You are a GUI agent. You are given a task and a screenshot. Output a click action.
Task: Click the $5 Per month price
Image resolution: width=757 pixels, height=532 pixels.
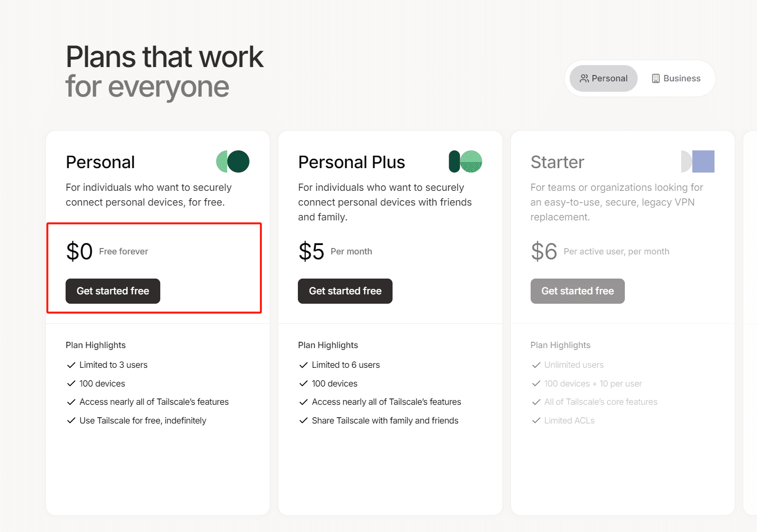(x=335, y=251)
